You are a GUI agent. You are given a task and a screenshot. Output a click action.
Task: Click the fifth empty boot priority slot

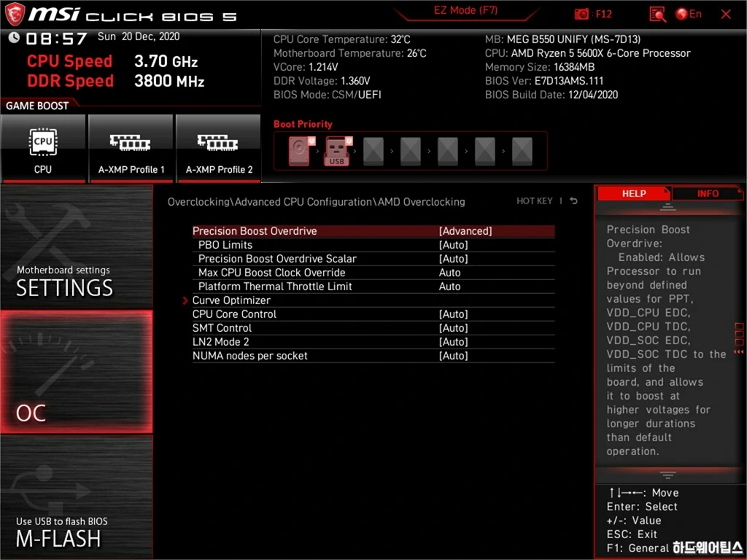[447, 151]
